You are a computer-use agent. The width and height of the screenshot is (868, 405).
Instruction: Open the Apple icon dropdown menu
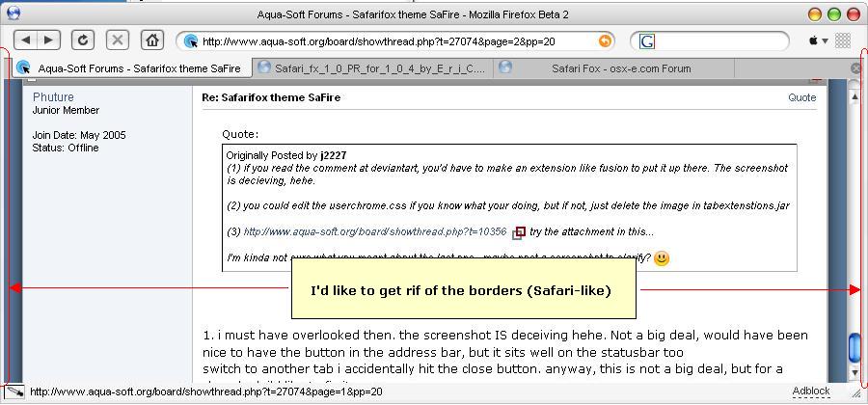818,40
